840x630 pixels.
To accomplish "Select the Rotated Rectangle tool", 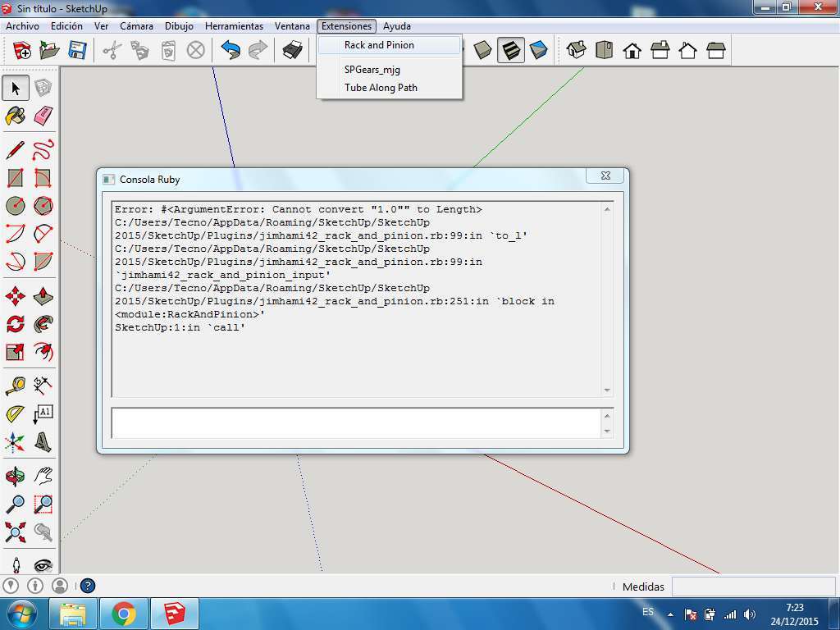I will coord(43,178).
